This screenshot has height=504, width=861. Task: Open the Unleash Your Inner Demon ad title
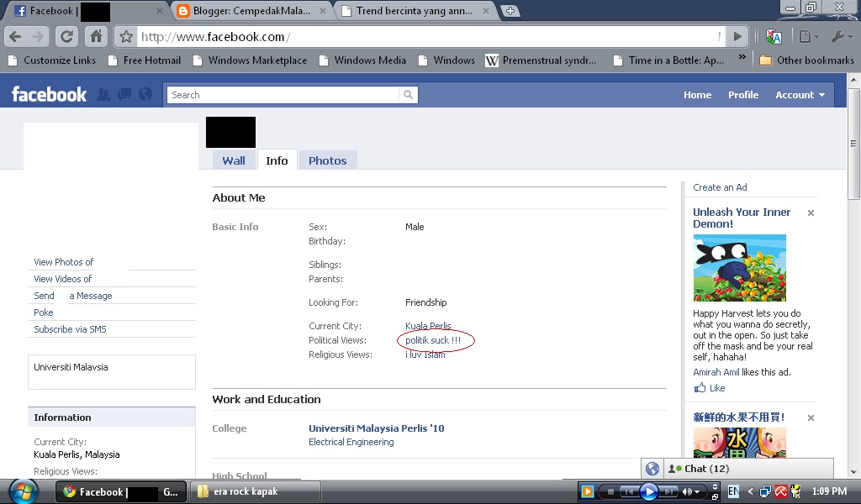[x=742, y=218]
